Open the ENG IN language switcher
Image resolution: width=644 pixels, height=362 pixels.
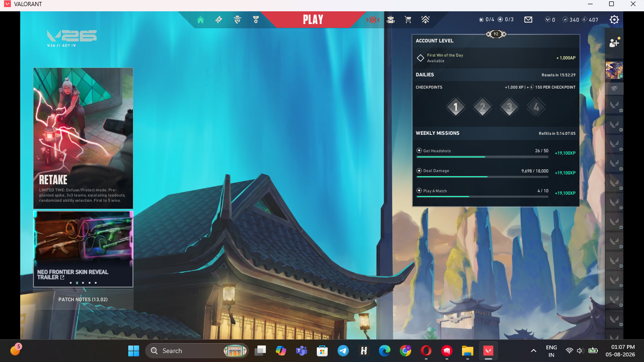tap(551, 351)
